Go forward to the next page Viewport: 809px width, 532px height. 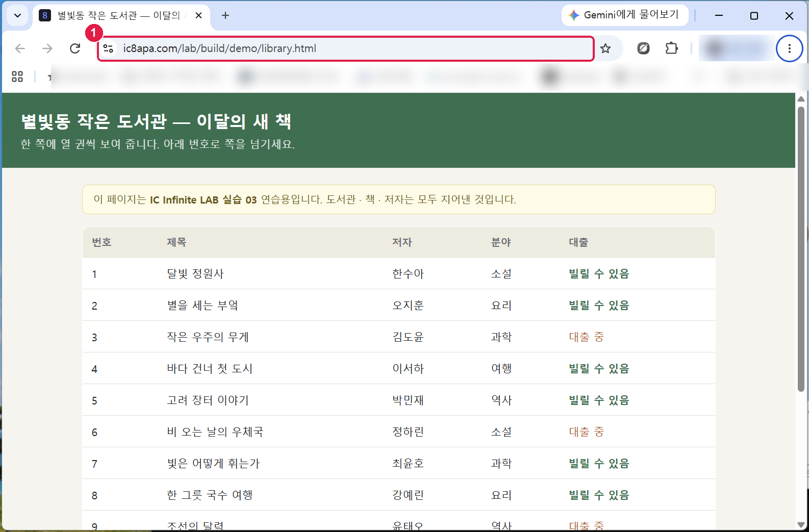click(47, 48)
